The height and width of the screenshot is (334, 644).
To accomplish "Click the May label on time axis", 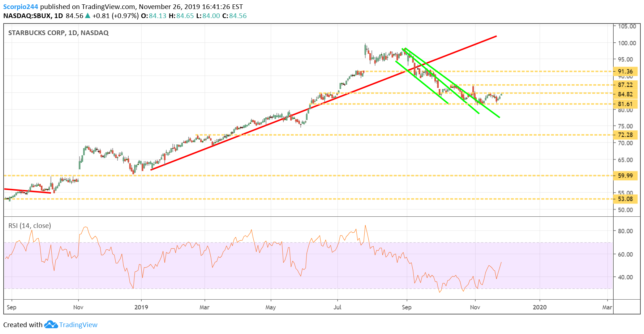I will pyautogui.click(x=271, y=307).
